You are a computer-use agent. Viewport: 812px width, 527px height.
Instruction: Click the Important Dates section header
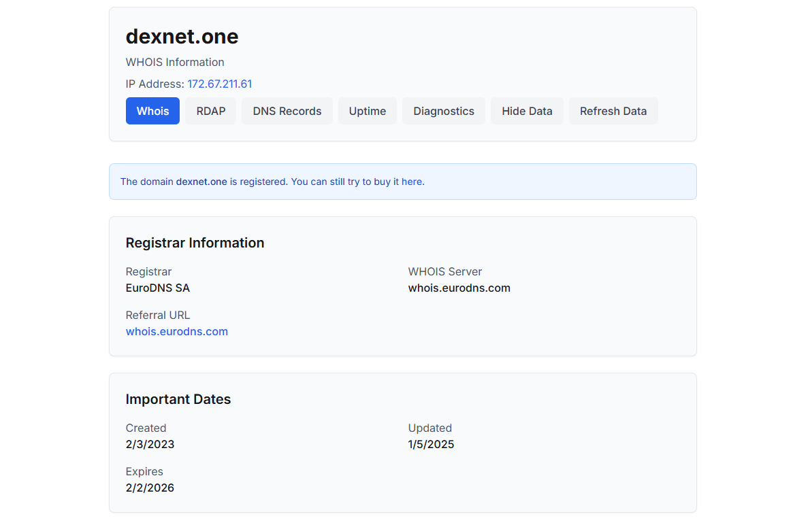178,399
